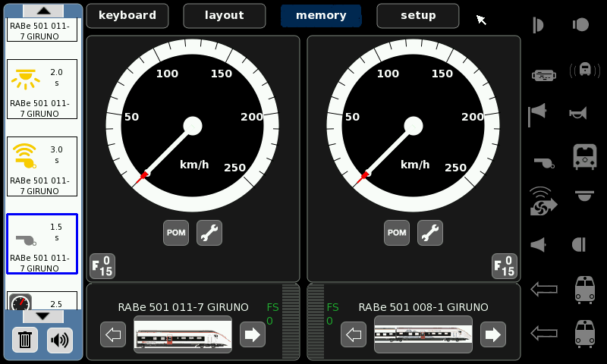Toggle the headlight function in top-right corner
This screenshot has width=607, height=364.
point(580,24)
